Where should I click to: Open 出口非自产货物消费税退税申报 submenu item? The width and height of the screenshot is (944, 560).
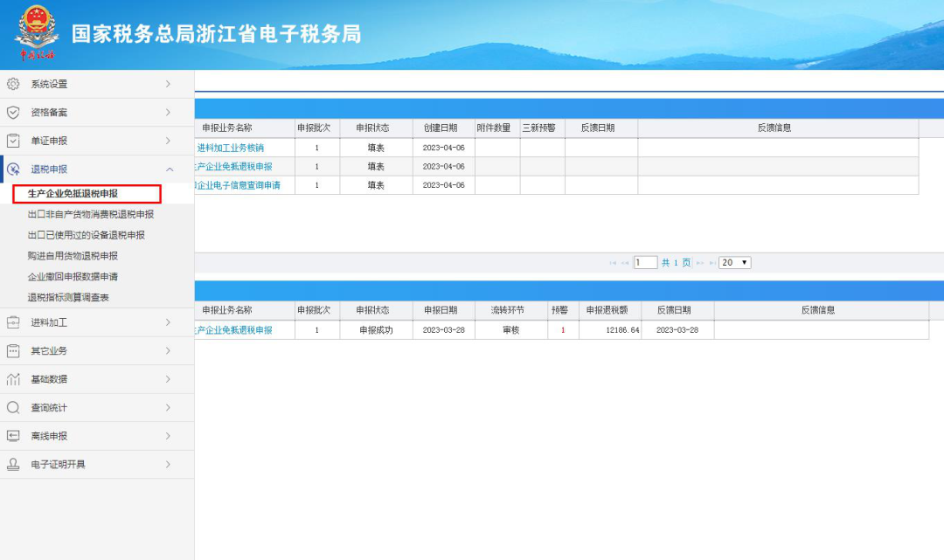[x=91, y=214]
